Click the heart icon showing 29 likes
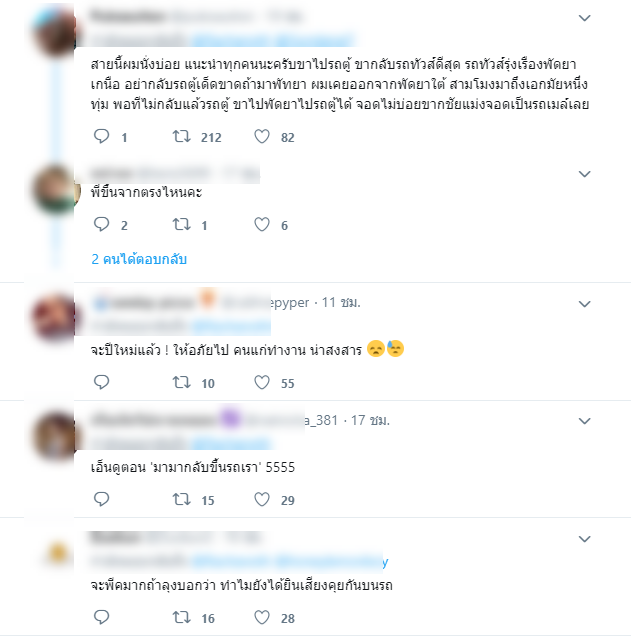631x641 pixels. (262, 500)
